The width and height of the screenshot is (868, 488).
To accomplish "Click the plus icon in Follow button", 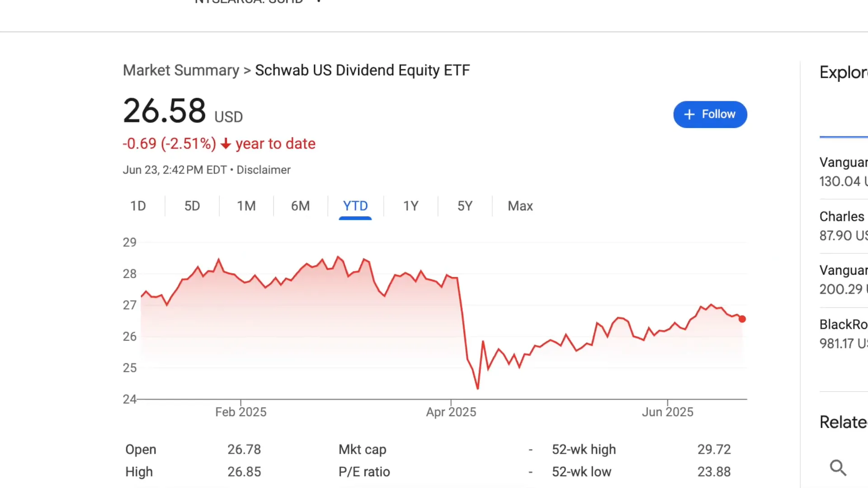I will coord(689,114).
